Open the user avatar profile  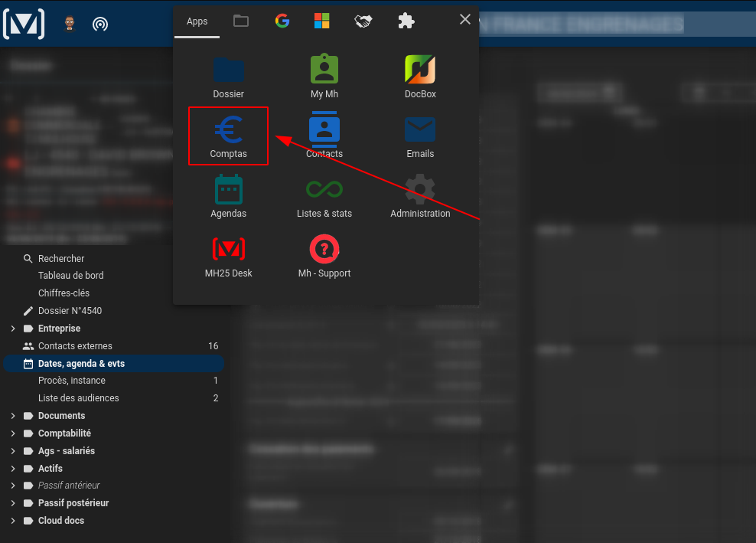point(70,24)
